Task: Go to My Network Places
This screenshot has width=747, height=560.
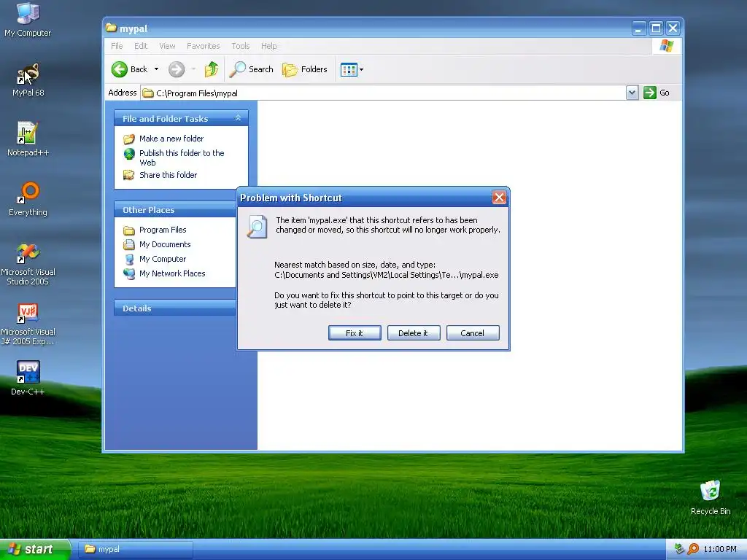Action: pos(164,274)
